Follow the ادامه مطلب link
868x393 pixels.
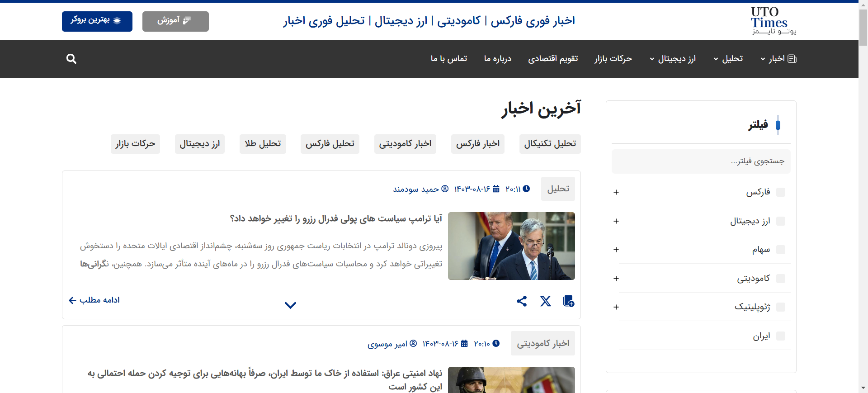pos(94,300)
